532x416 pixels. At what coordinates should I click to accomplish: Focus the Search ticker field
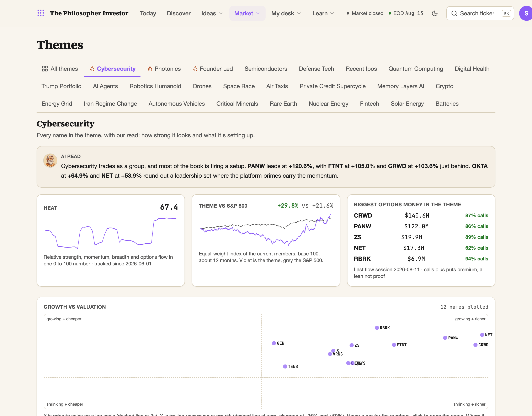click(x=480, y=13)
